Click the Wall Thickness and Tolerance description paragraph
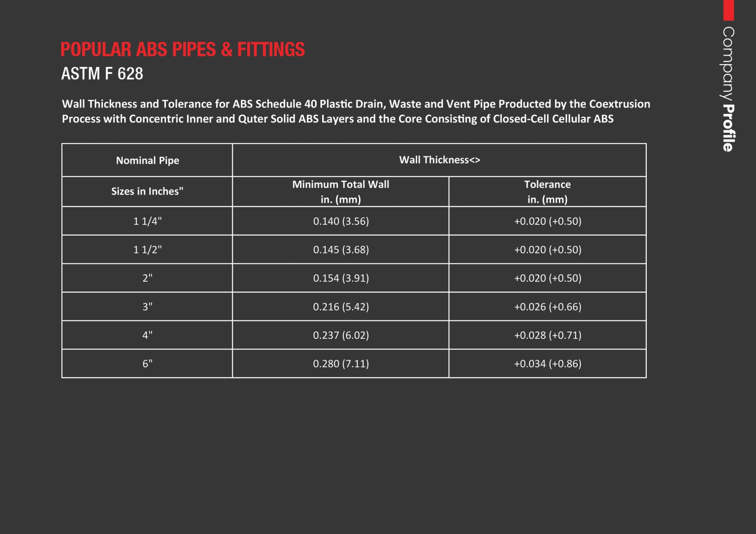 [356, 111]
